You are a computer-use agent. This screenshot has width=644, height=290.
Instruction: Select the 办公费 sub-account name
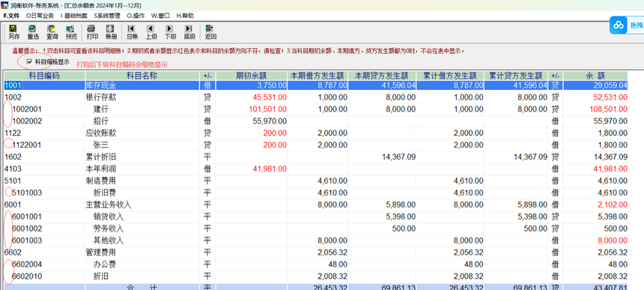[x=105, y=264]
